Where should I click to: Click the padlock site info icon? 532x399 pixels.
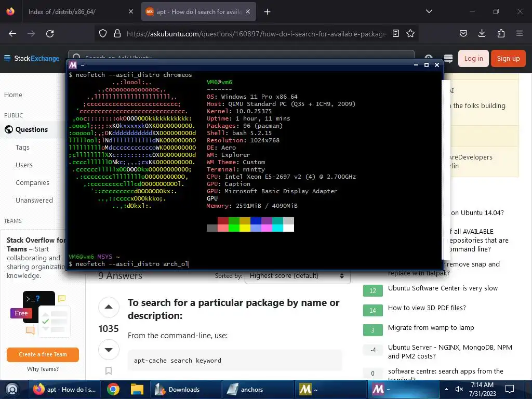[x=117, y=33]
